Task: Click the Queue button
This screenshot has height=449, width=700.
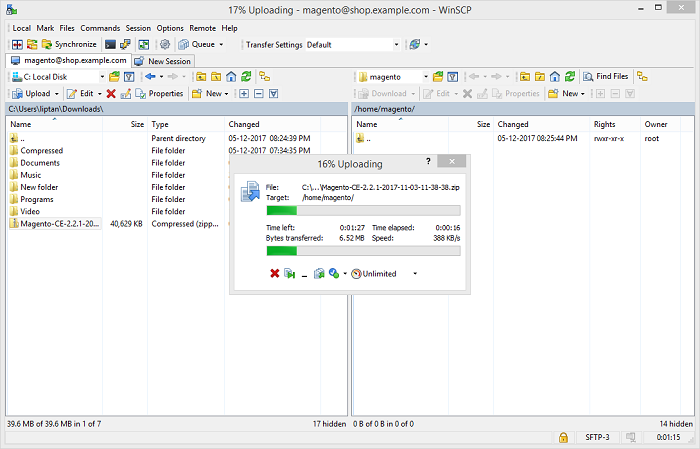Action: (197, 44)
